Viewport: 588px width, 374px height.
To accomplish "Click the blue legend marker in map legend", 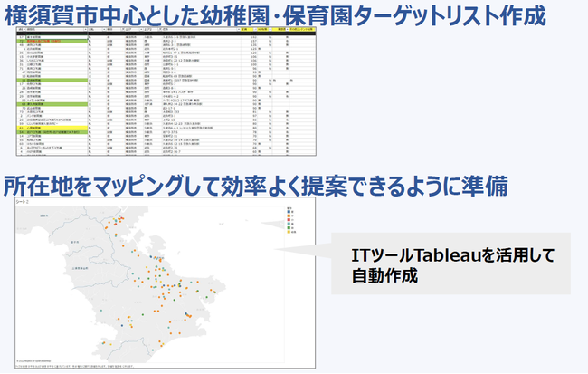I will coord(289,212).
